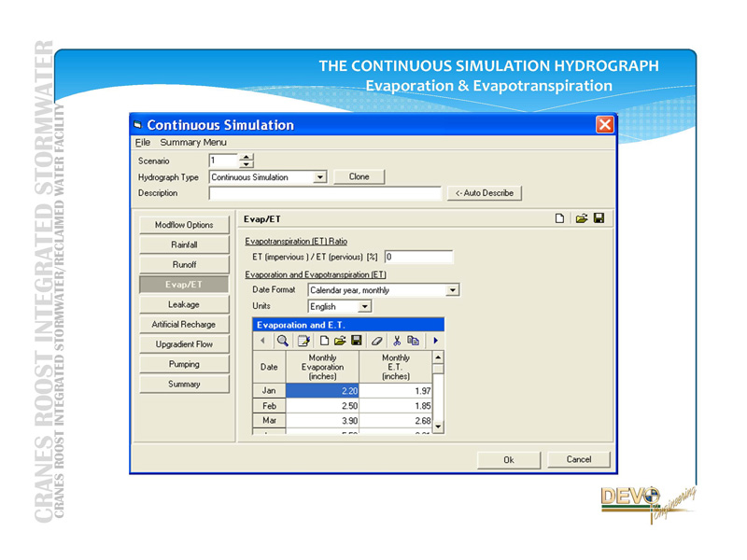The height and width of the screenshot is (560, 747).
Task: Click the table's vertical scrollbar down arrow
Action: (x=438, y=427)
